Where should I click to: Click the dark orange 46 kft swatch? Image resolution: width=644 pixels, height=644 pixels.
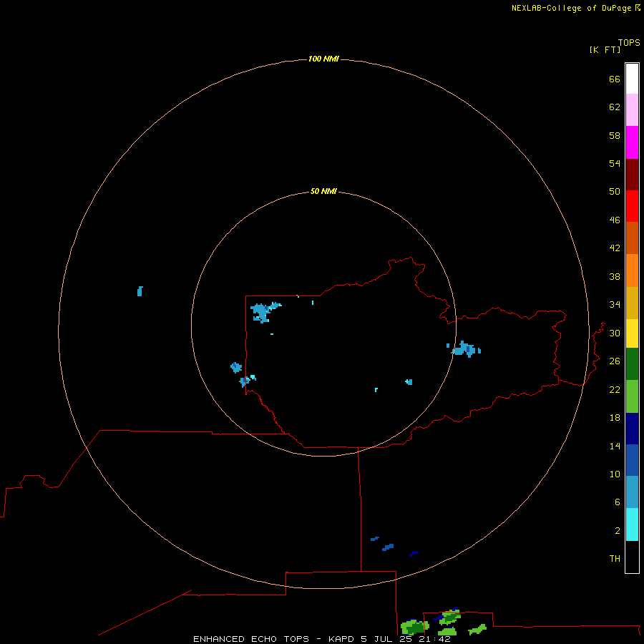[632, 238]
